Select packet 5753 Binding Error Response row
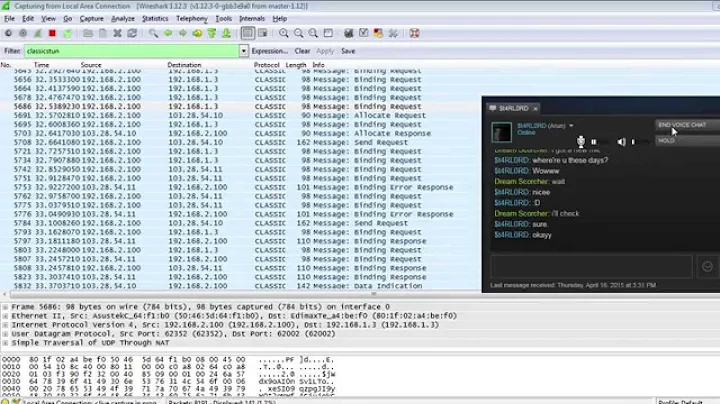The height and width of the screenshot is (404, 720). (239, 187)
